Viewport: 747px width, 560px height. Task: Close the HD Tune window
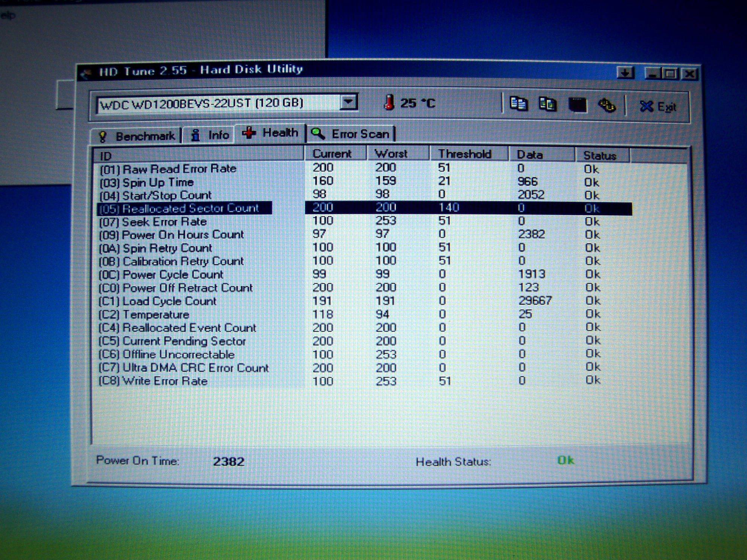tap(690, 74)
